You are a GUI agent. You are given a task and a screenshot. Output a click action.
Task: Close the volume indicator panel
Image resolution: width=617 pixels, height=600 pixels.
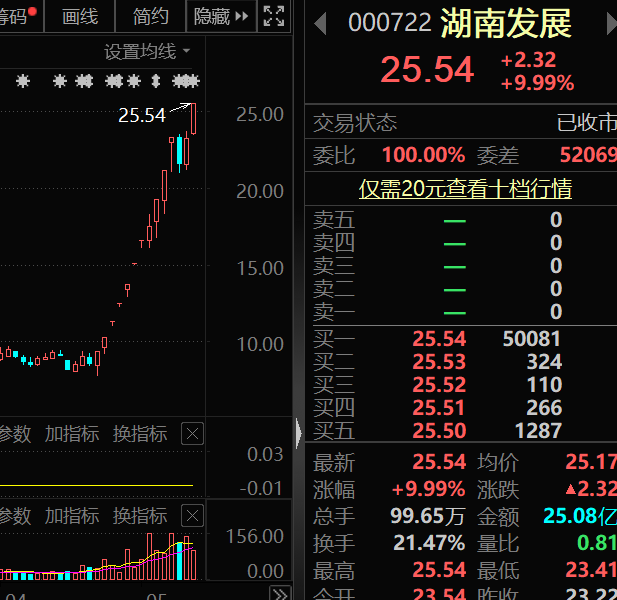coord(193,516)
